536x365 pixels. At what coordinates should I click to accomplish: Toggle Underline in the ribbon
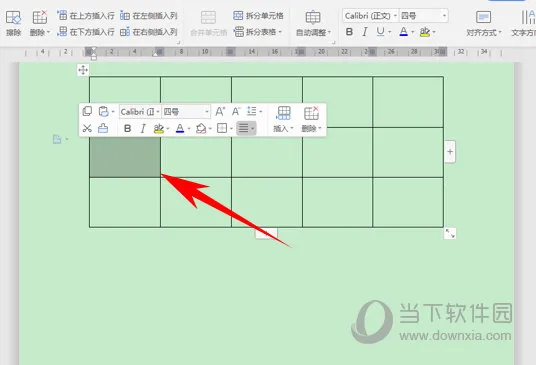(380, 32)
